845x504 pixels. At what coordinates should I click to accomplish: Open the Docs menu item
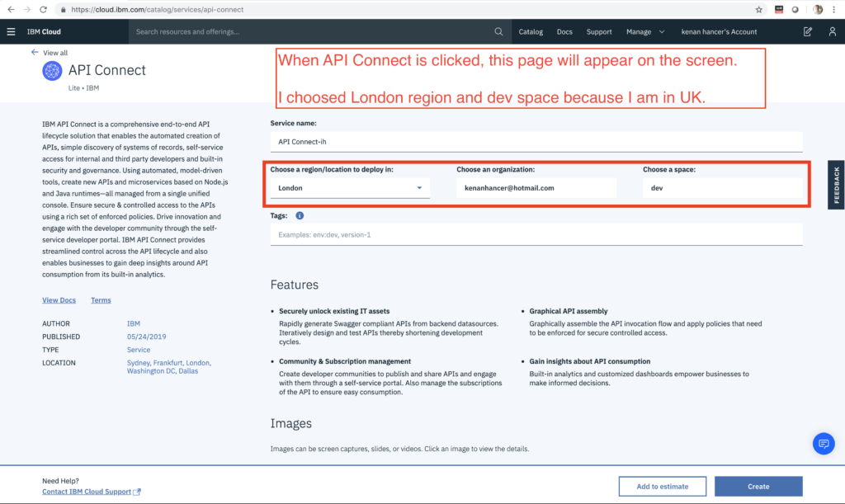pyautogui.click(x=564, y=32)
